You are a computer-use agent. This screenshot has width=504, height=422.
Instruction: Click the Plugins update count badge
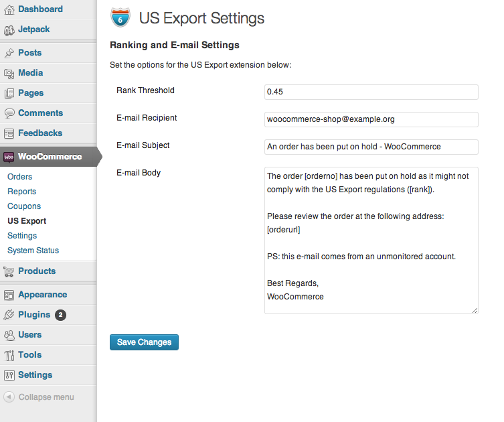60,315
